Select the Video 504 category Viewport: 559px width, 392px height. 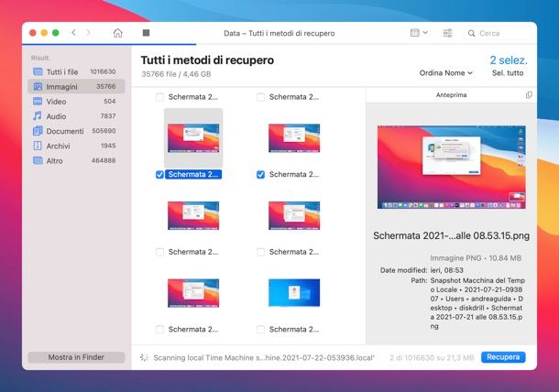click(x=76, y=102)
